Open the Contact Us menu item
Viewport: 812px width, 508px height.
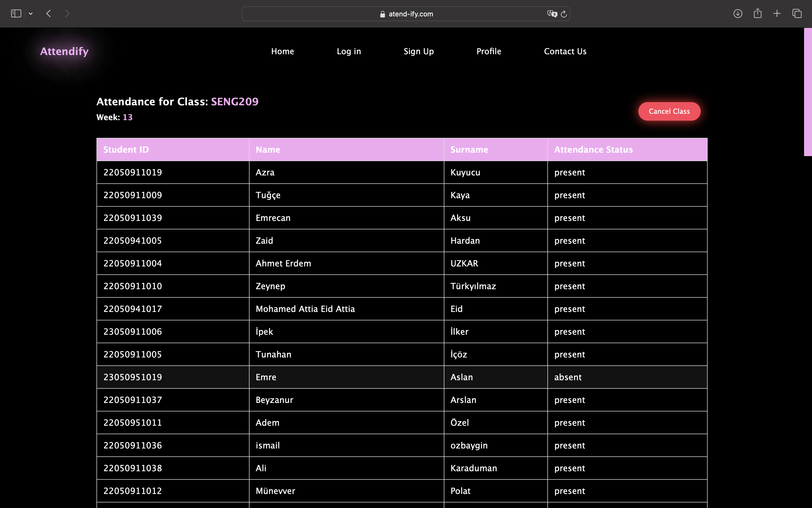tap(565, 51)
